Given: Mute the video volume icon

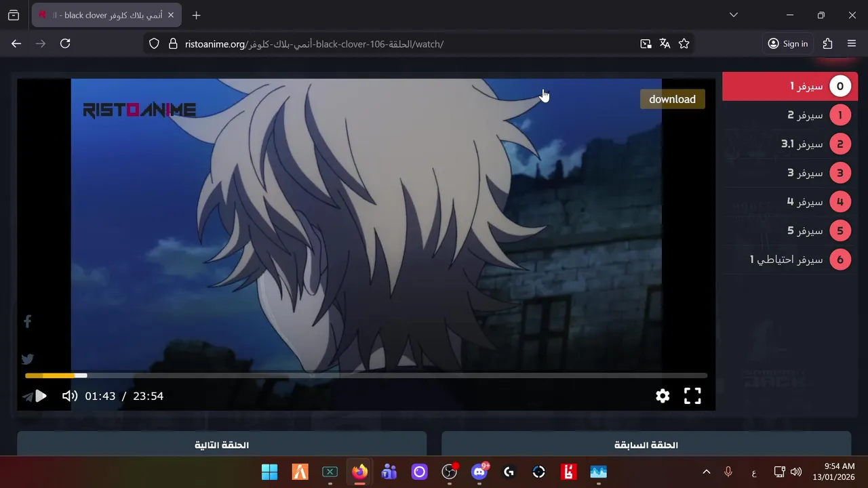Looking at the screenshot, I should [x=69, y=396].
